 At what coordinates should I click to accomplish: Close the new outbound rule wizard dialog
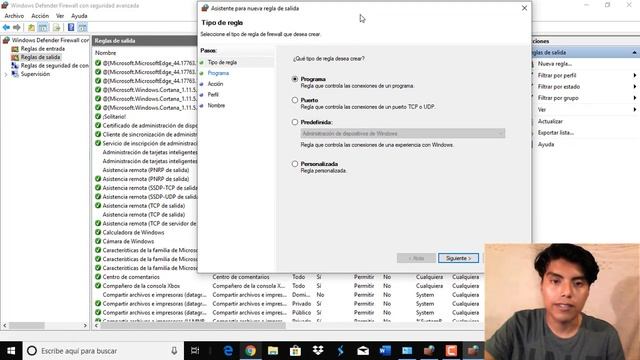(524, 8)
